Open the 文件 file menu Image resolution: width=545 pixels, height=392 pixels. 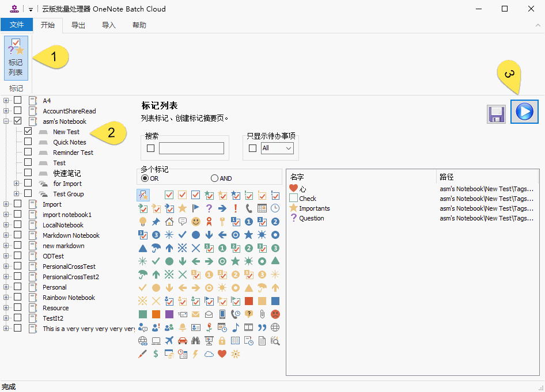click(17, 25)
